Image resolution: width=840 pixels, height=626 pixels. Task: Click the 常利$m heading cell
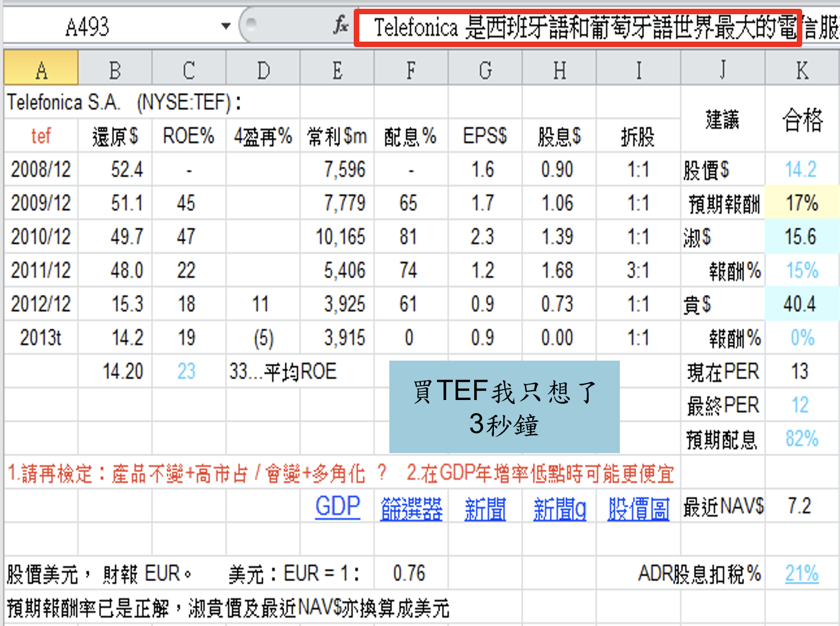[337, 135]
